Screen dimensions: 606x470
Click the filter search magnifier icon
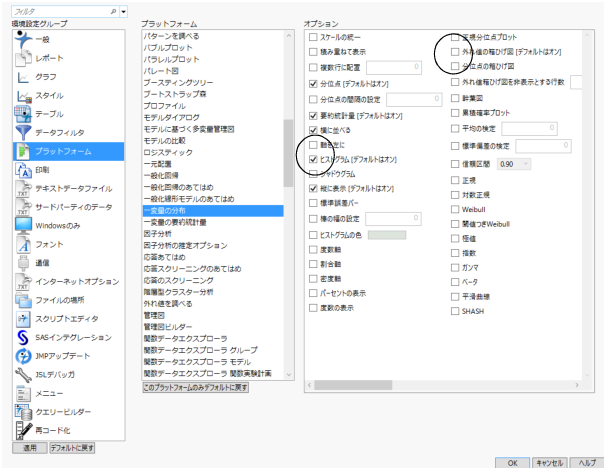[113, 12]
